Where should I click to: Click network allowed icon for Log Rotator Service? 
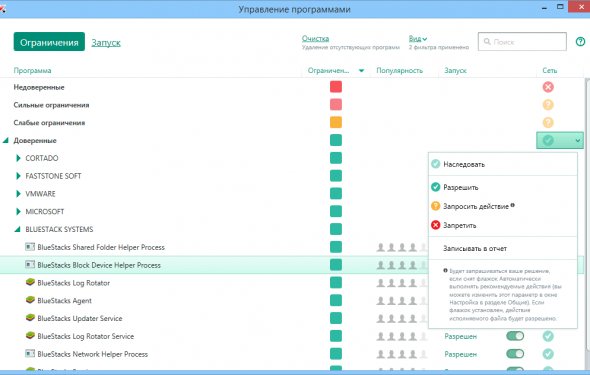point(548,336)
